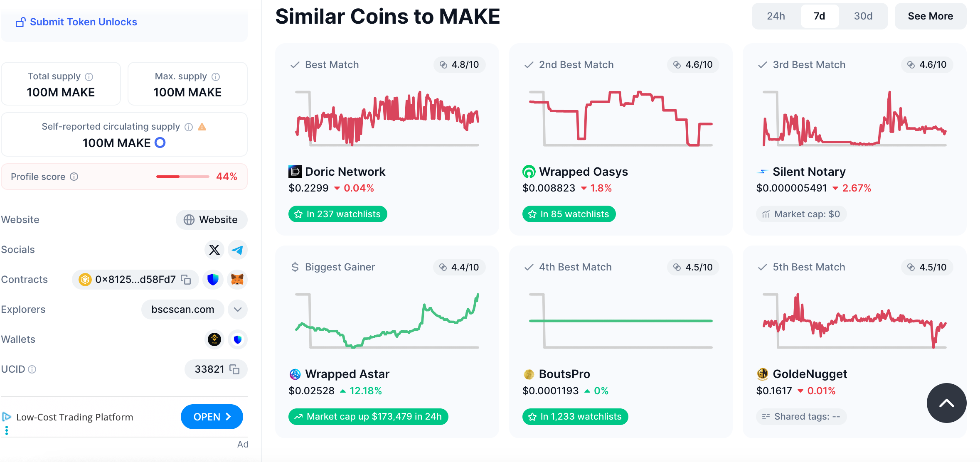
Task: Click the blue shield icon beside contract
Action: pos(213,280)
